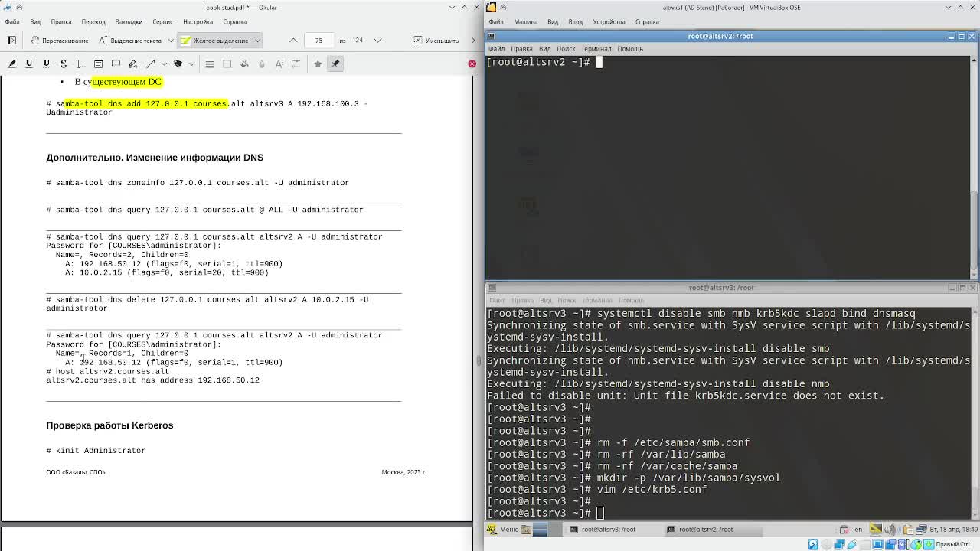Click the page number field showing 75

pos(318,41)
